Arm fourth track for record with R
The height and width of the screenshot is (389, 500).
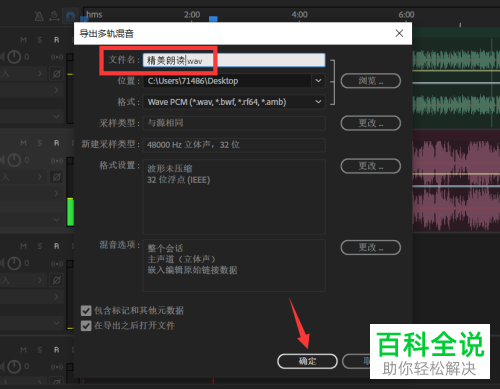(57, 350)
